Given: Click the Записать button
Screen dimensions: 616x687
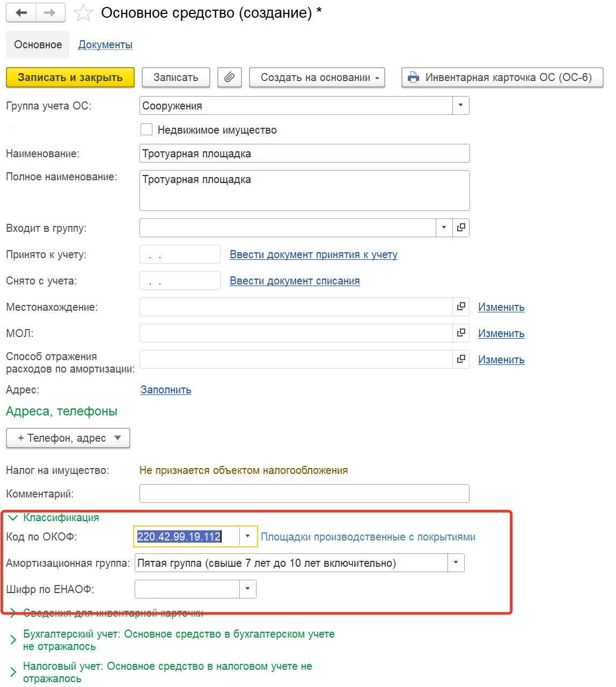Looking at the screenshot, I should pos(175,77).
